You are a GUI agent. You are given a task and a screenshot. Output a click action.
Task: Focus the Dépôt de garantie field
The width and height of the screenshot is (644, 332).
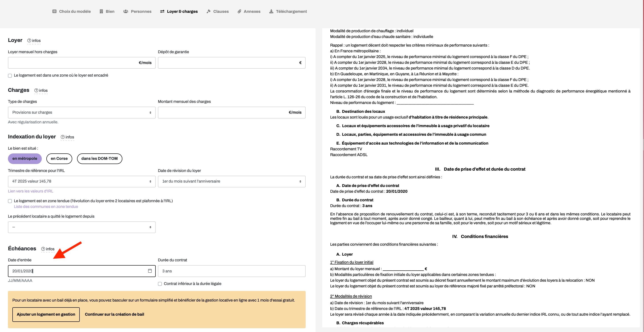tap(232, 63)
